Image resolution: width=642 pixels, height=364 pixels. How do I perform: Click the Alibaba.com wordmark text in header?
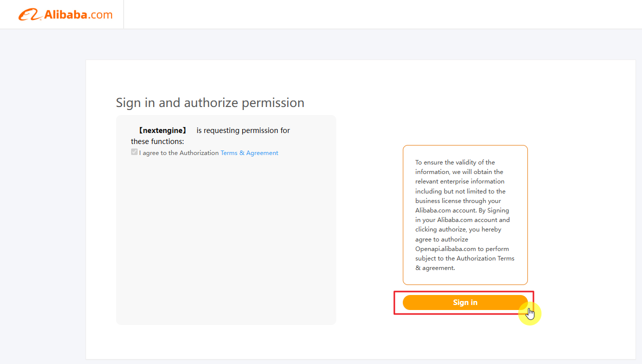(78, 14)
